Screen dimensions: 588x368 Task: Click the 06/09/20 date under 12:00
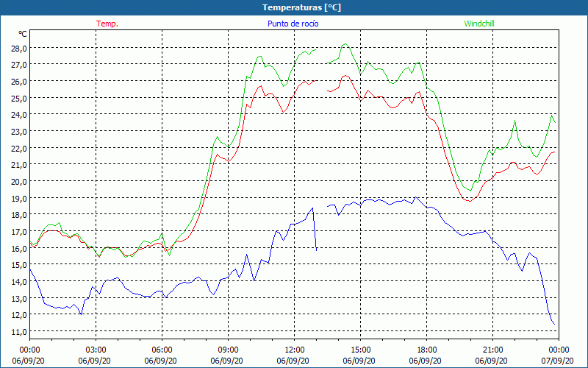[x=293, y=361]
